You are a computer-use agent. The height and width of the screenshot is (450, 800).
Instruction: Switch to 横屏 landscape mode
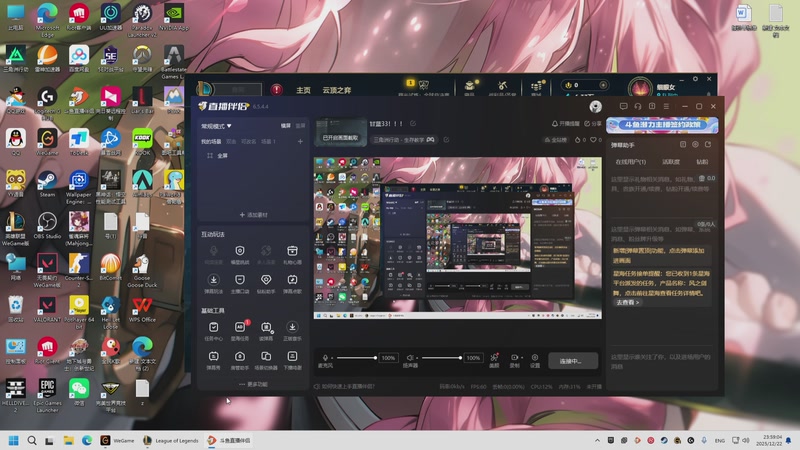286,126
